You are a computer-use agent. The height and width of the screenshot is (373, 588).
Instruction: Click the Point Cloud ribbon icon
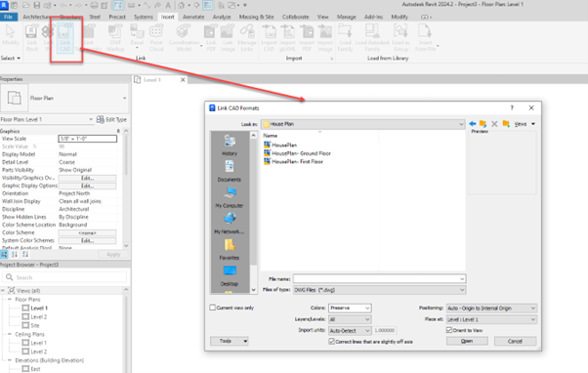point(156,37)
